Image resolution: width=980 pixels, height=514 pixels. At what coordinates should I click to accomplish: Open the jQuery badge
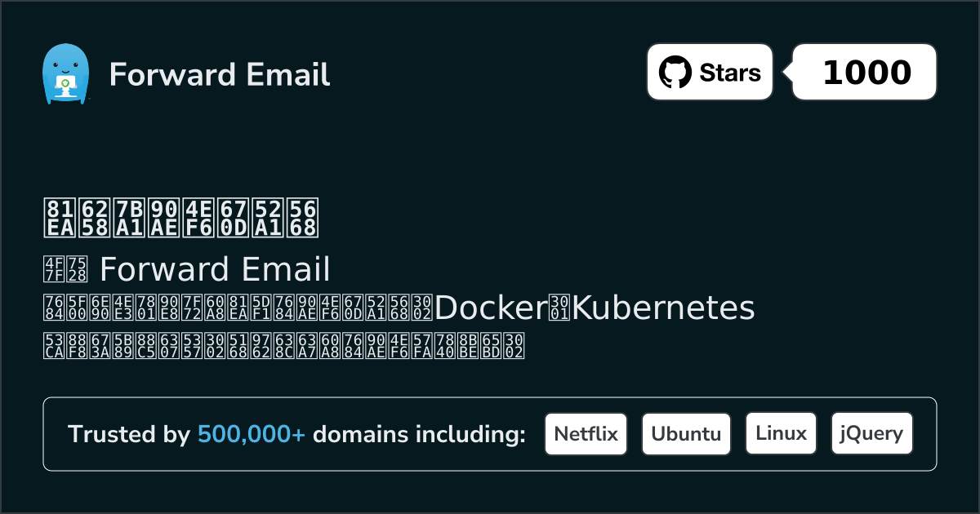tap(871, 434)
